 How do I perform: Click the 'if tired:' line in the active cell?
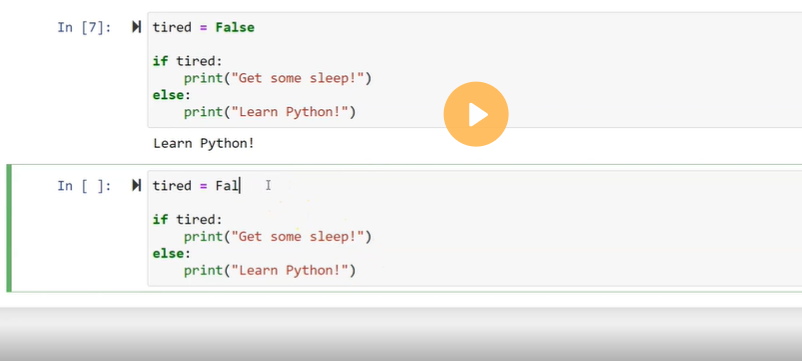point(188,220)
